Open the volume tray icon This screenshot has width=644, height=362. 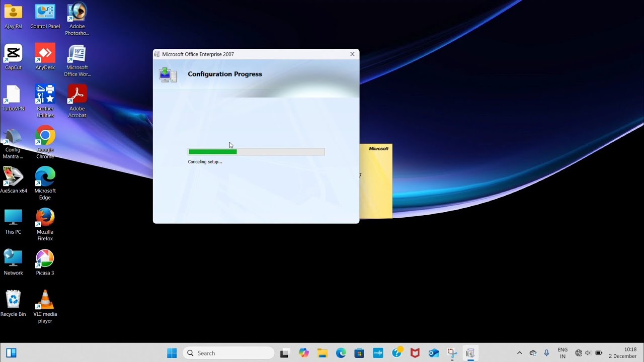588,353
